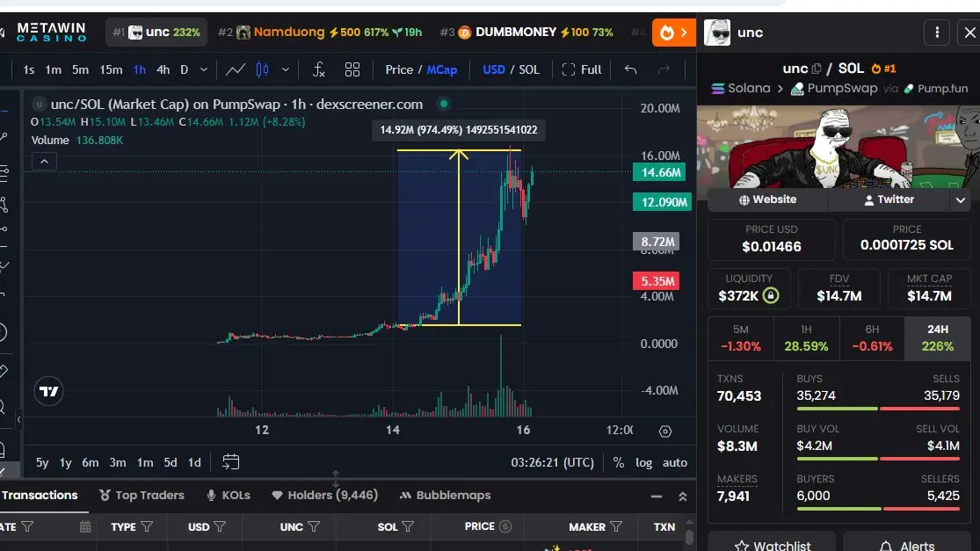The width and height of the screenshot is (980, 551).
Task: Toggle log scale on chart
Action: click(x=643, y=462)
